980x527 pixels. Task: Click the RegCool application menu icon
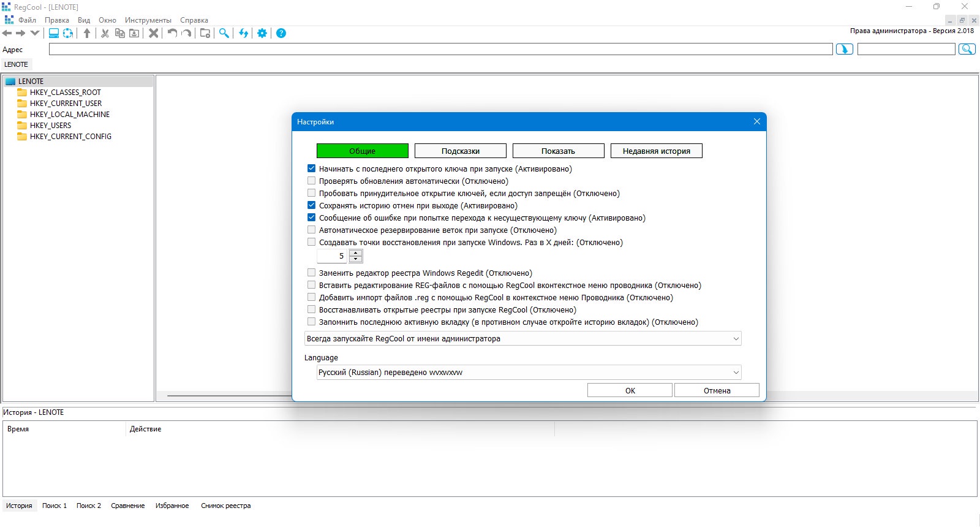pos(9,20)
